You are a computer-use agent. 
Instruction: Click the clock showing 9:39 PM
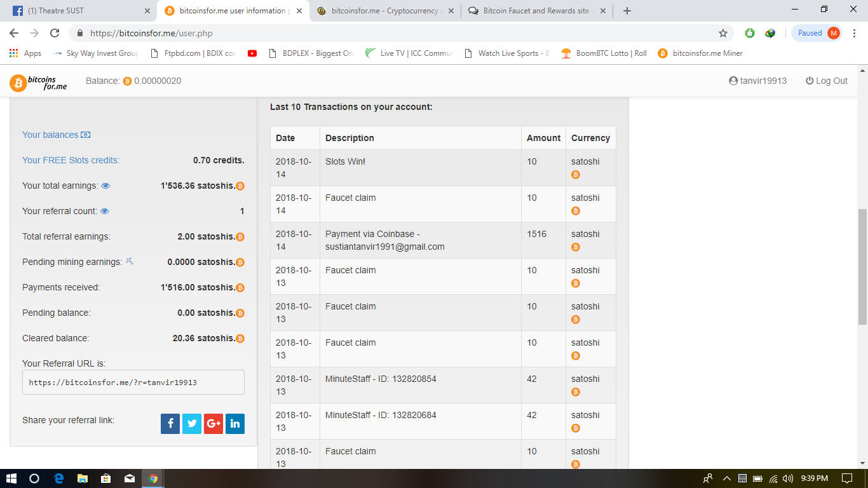click(x=814, y=478)
